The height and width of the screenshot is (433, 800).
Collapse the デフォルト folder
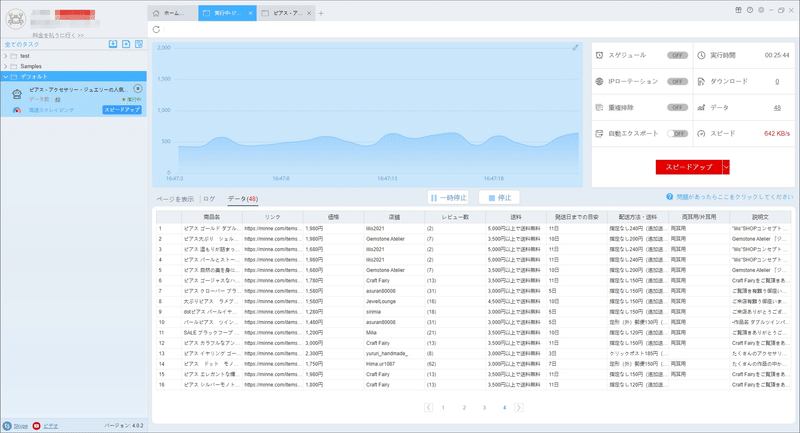pos(6,77)
